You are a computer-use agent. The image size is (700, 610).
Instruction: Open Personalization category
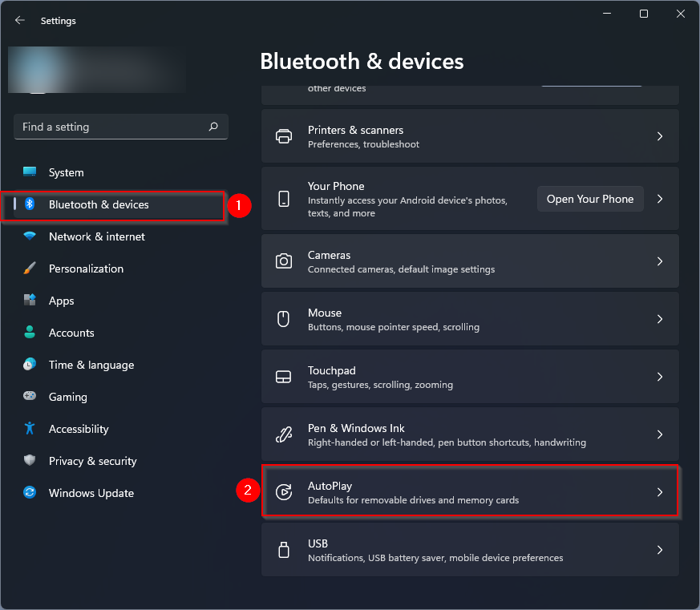[120, 269]
